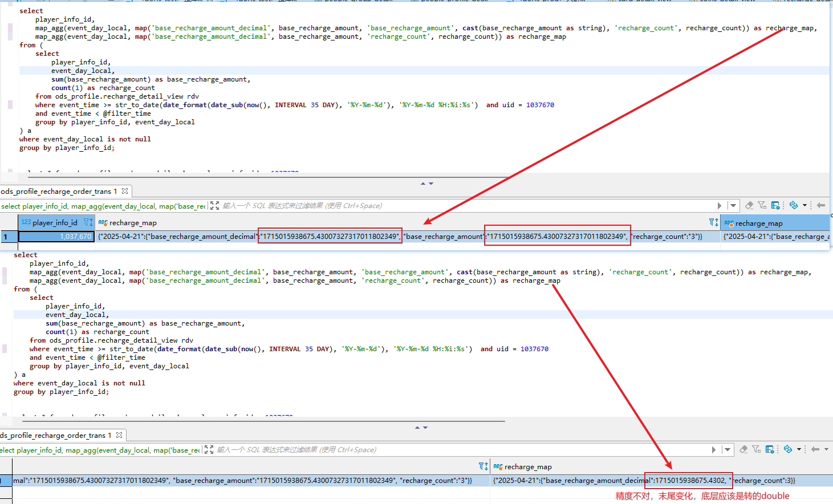Refresh lower result set
The image size is (833, 504).
[x=787, y=449]
